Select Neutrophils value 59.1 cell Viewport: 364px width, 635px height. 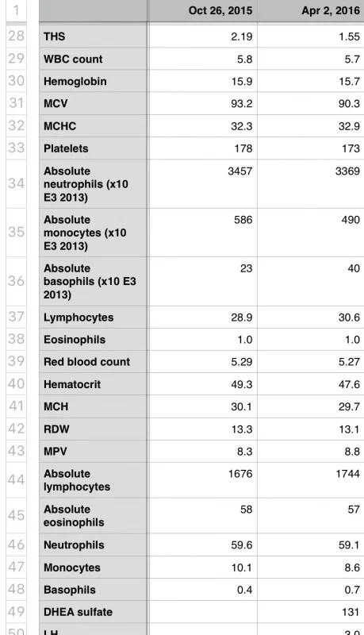(x=311, y=545)
